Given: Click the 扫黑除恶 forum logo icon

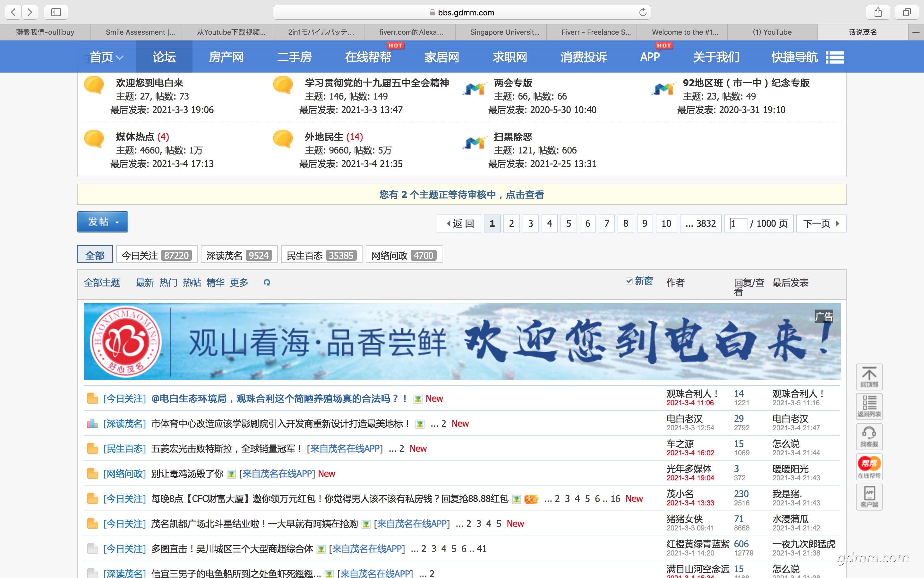Looking at the screenshot, I should pyautogui.click(x=474, y=143).
